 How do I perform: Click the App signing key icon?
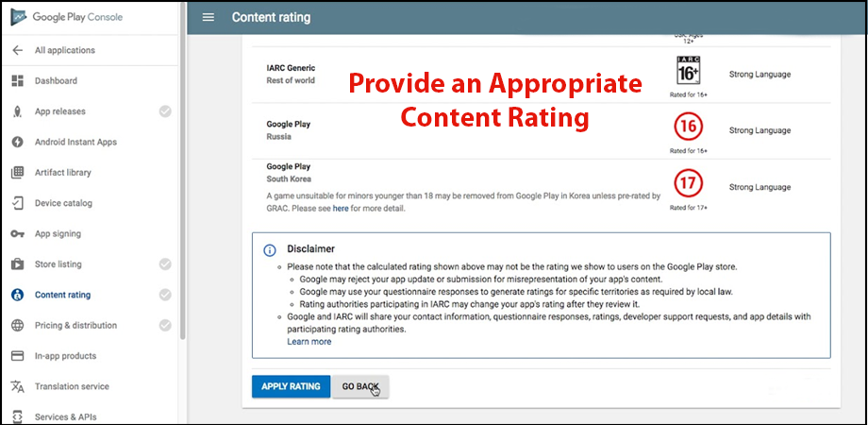17,233
